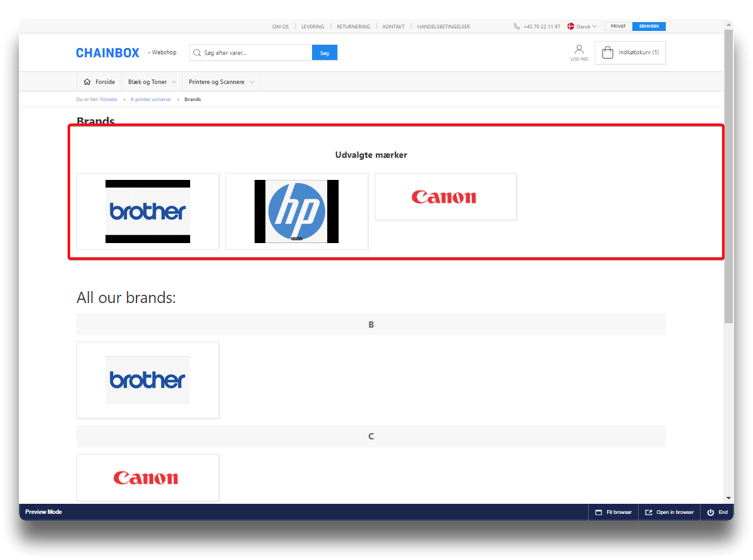Click the page vertical scrollbar
This screenshot has width=753, height=560.
click(x=729, y=177)
